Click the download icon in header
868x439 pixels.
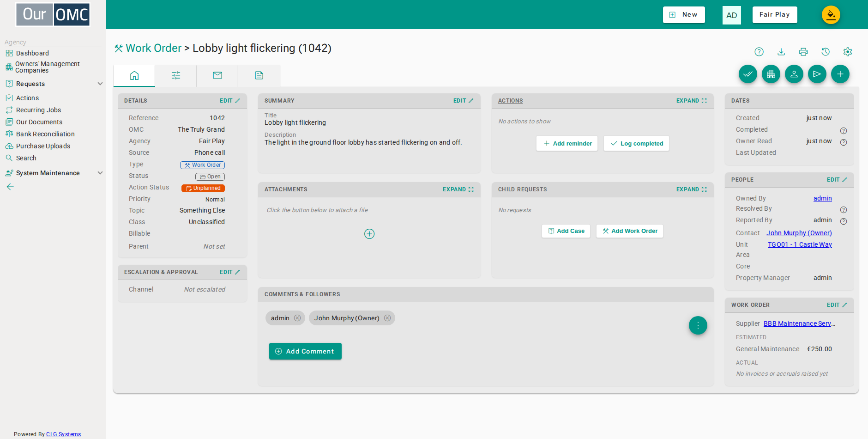pos(781,52)
